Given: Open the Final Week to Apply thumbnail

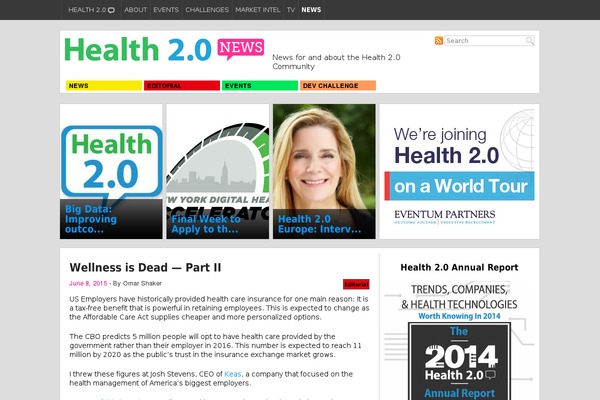Looking at the screenshot, I should click(x=218, y=171).
